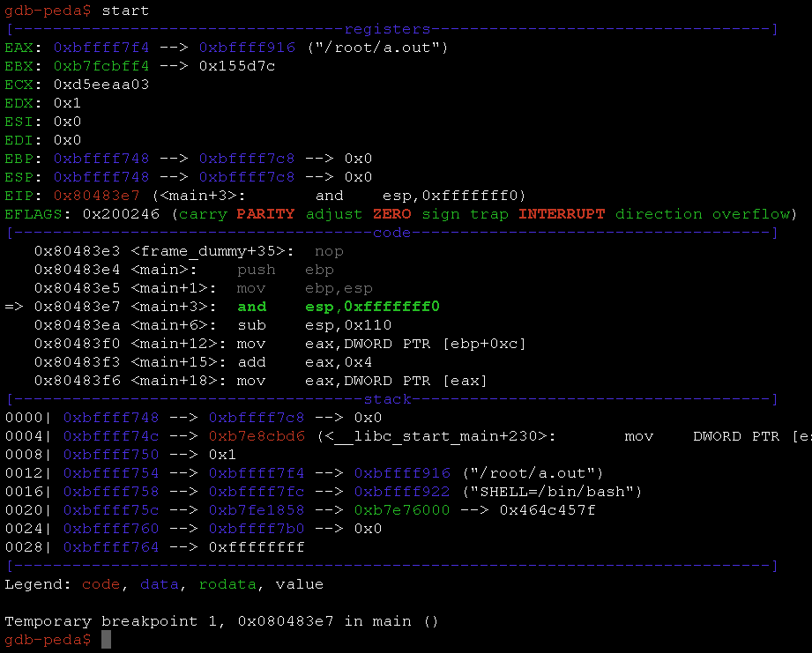The width and height of the screenshot is (812, 653).
Task: Click the EIP address 0x80483e7
Action: [x=96, y=195]
